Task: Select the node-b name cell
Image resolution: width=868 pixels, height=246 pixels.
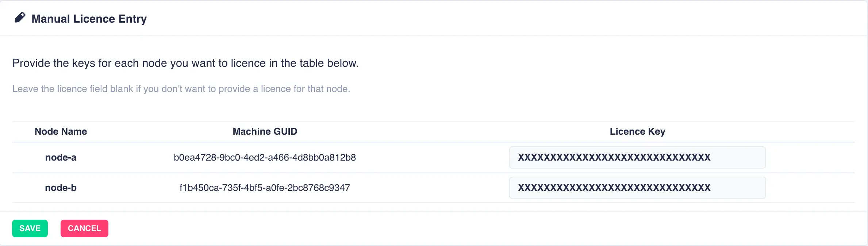Action: pyautogui.click(x=61, y=188)
